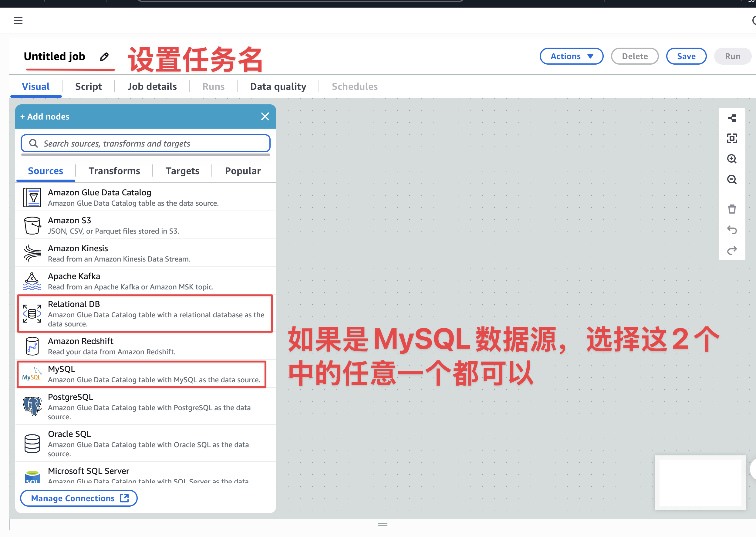Image resolution: width=756 pixels, height=537 pixels.
Task: Click the bottom panel resize handle
Action: [x=383, y=525]
